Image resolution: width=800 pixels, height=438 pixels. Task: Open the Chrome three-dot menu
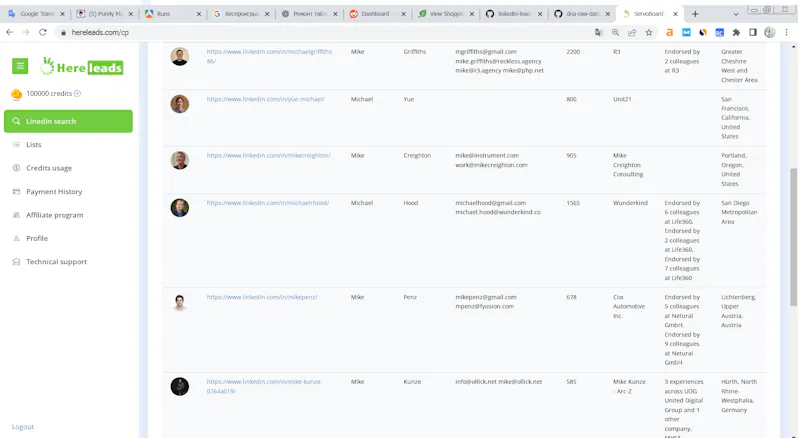pos(786,32)
